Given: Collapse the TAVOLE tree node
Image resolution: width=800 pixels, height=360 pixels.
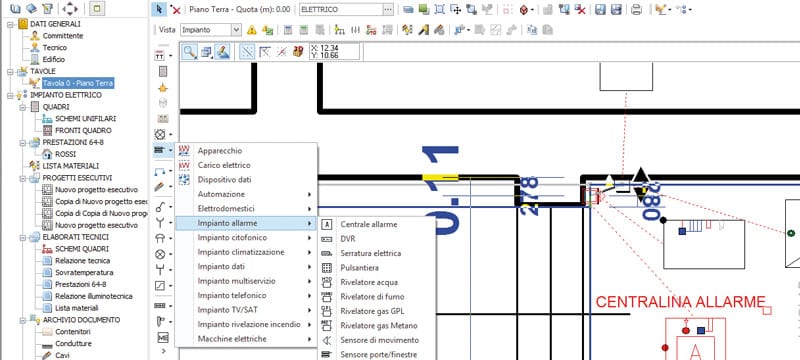Looking at the screenshot, I should coord(10,71).
